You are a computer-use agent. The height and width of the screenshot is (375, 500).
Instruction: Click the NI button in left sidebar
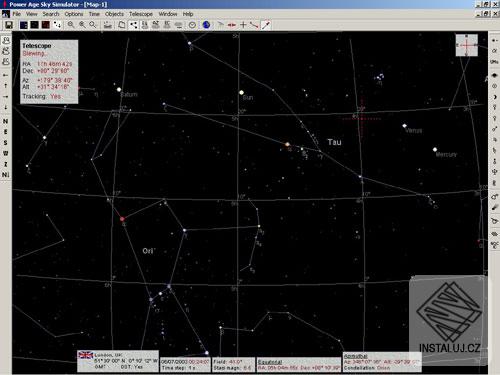(6, 175)
